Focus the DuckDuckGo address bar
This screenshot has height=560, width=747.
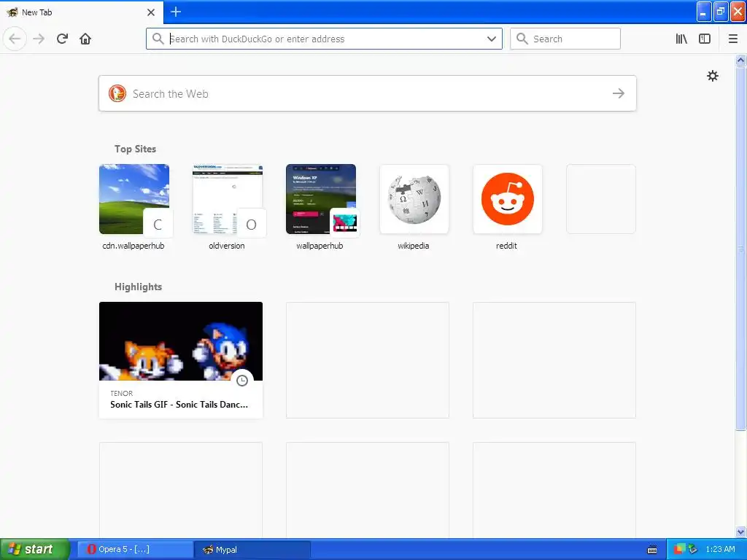324,39
